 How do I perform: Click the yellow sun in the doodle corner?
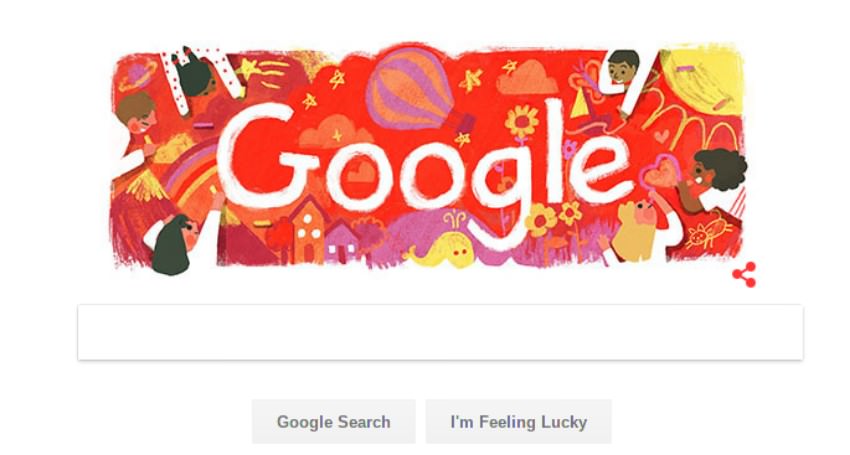point(704,80)
